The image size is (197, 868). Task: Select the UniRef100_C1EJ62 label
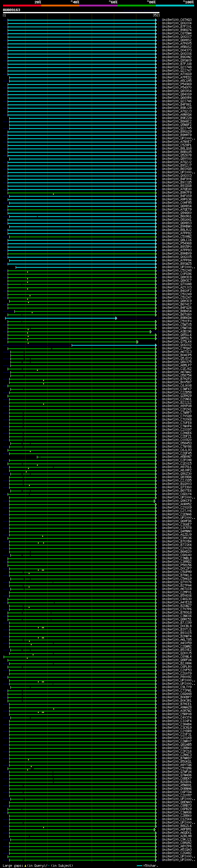pos(177,369)
